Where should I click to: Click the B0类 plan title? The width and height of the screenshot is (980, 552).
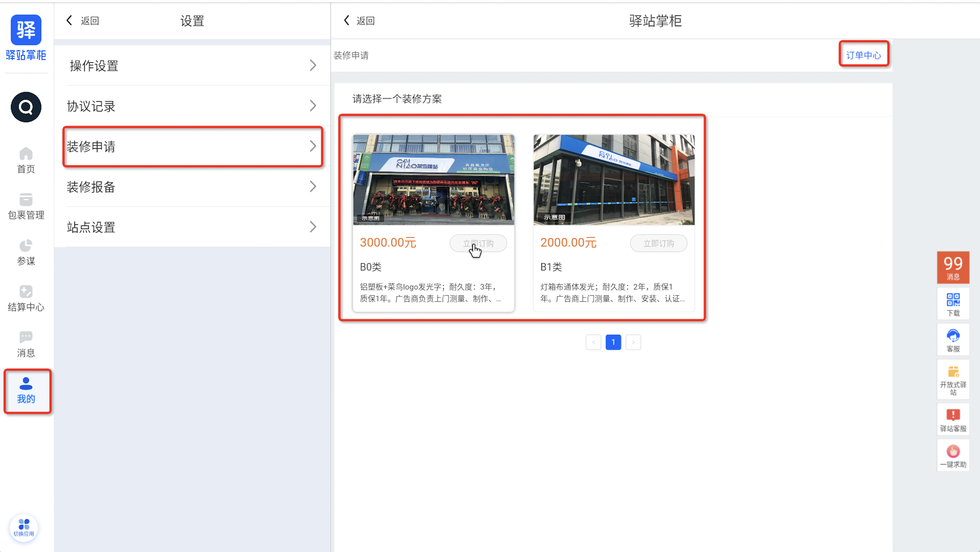[371, 267]
